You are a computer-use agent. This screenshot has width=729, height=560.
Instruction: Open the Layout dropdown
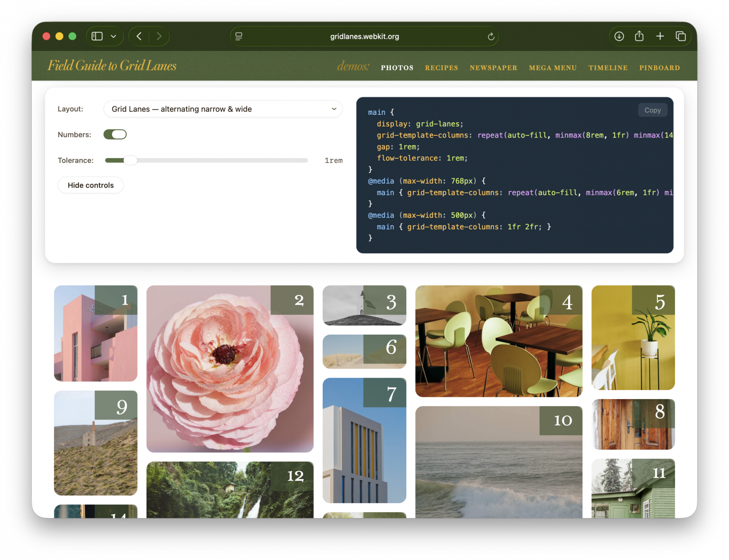click(x=223, y=109)
